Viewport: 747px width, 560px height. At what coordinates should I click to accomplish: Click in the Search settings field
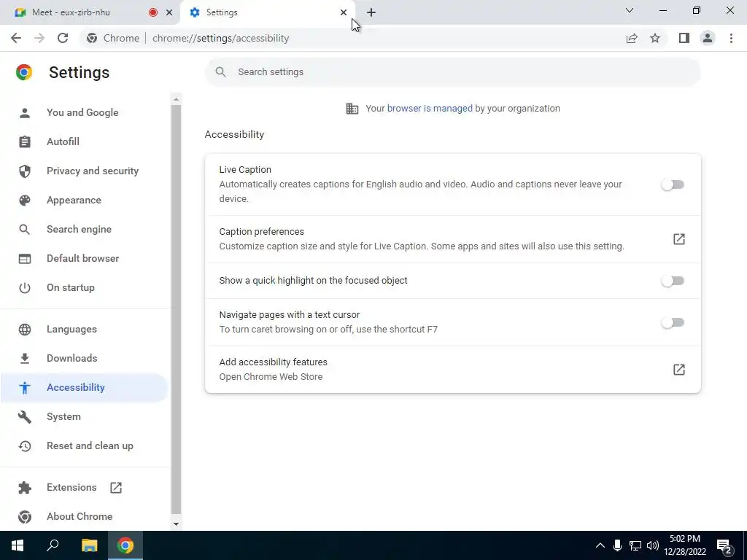coord(452,72)
